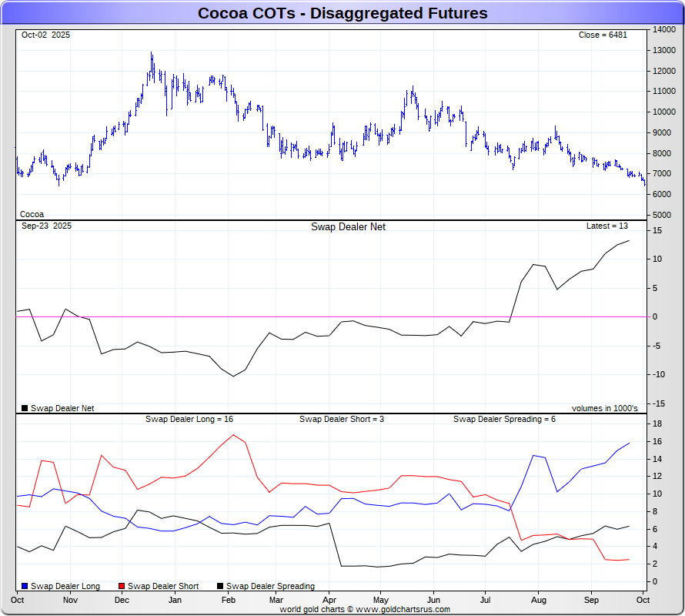Click the blue Swap Dealer Long legend swatch

(25, 587)
